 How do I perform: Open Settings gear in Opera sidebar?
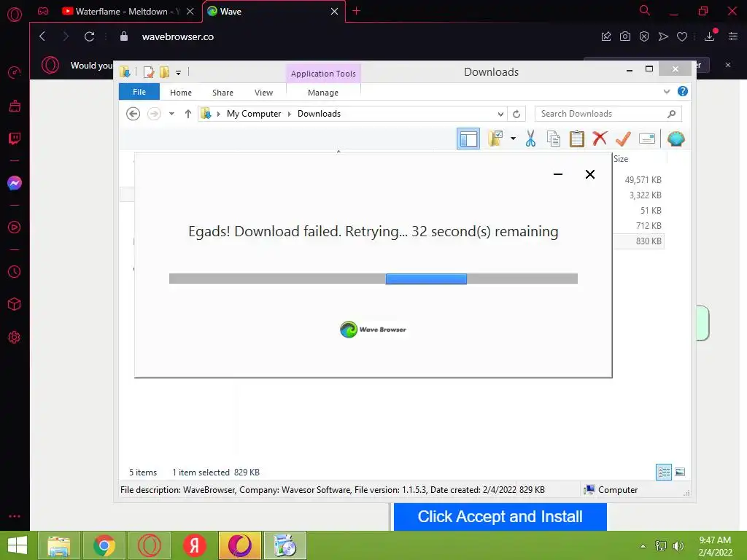point(15,337)
